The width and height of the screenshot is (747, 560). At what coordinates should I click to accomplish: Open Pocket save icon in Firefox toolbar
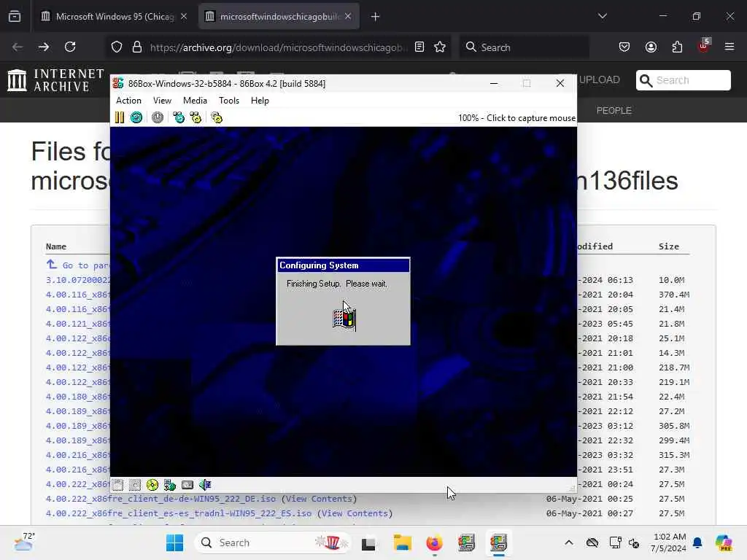(x=624, y=47)
